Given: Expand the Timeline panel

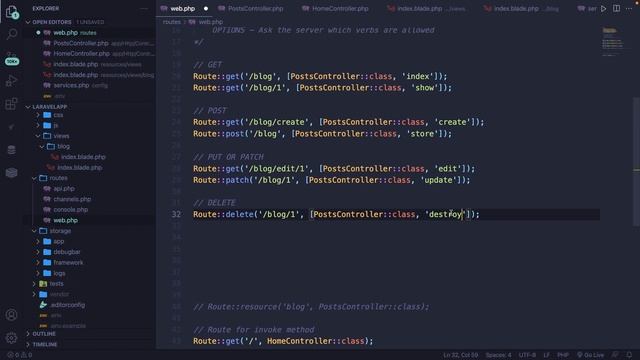Looking at the screenshot, I should [44, 344].
